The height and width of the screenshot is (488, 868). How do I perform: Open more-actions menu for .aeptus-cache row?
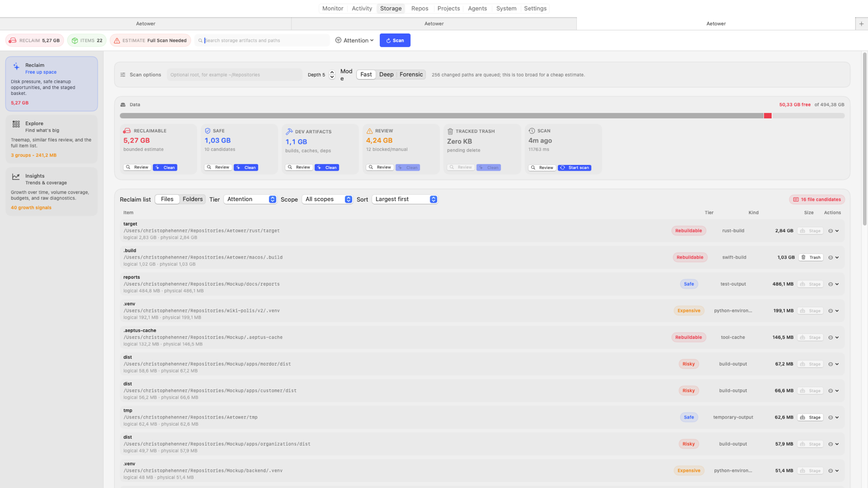pyautogui.click(x=834, y=337)
